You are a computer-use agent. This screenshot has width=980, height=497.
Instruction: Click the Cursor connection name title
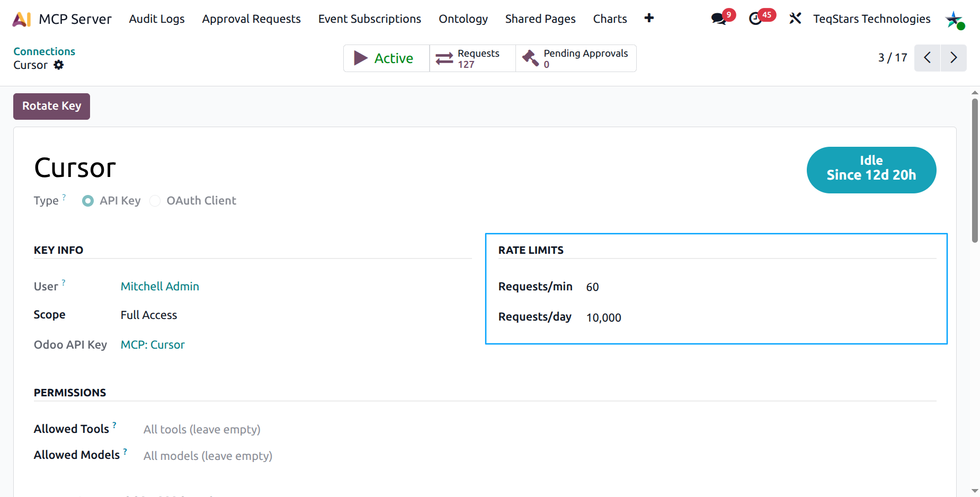pyautogui.click(x=75, y=168)
